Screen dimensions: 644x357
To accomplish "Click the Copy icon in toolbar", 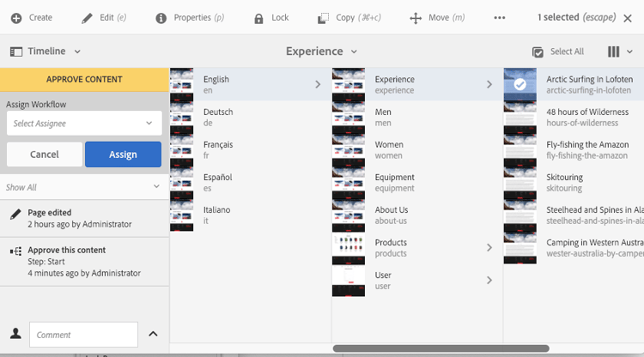I will (323, 18).
